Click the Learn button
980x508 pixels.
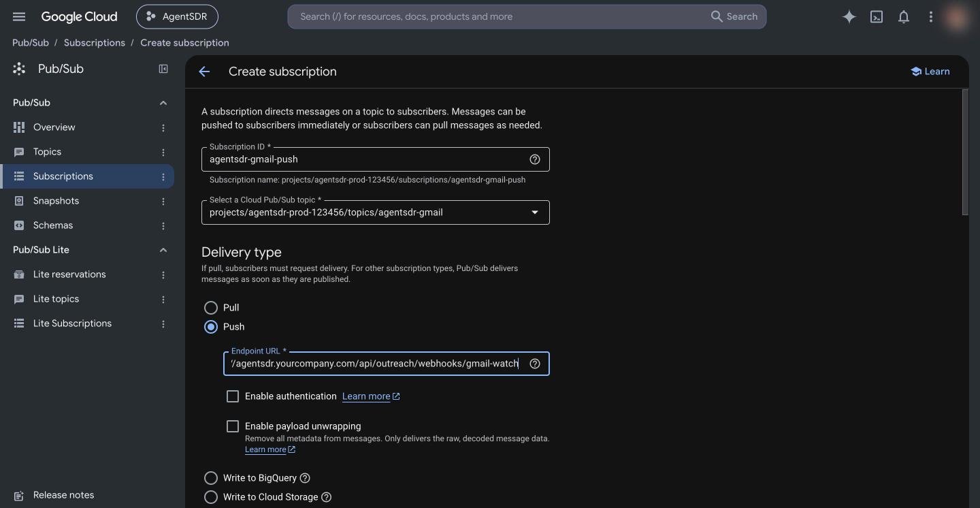(x=930, y=72)
